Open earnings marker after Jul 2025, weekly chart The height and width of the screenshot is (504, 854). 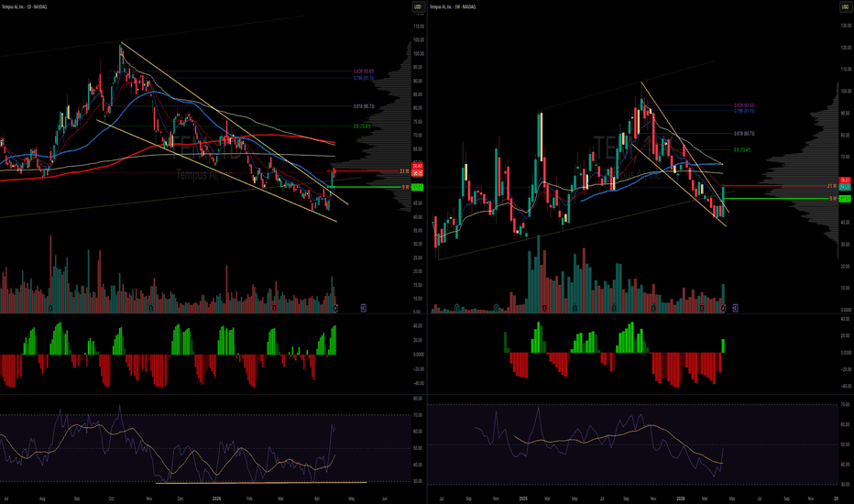pyautogui.click(x=614, y=309)
